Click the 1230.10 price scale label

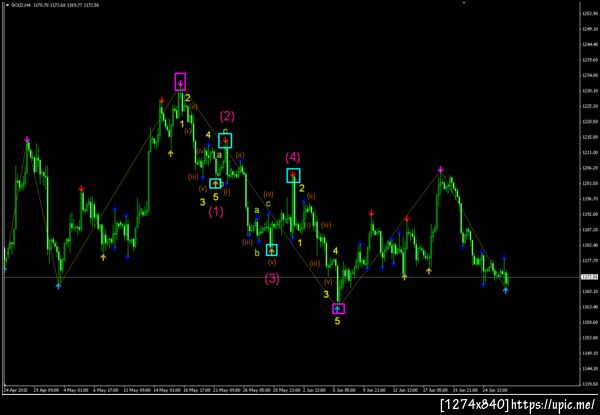pyautogui.click(x=588, y=91)
